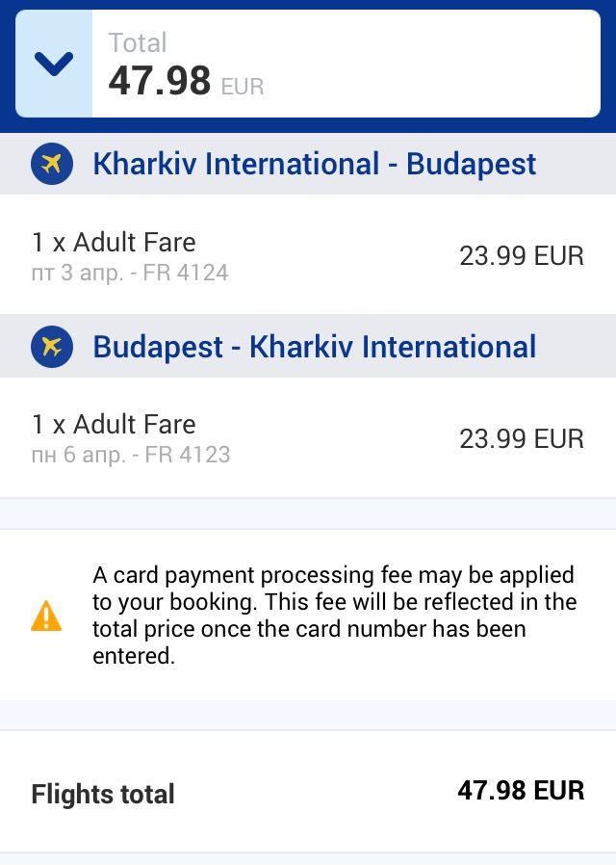
Task: Click the flight number FR 4124 line
Action: pos(130,273)
